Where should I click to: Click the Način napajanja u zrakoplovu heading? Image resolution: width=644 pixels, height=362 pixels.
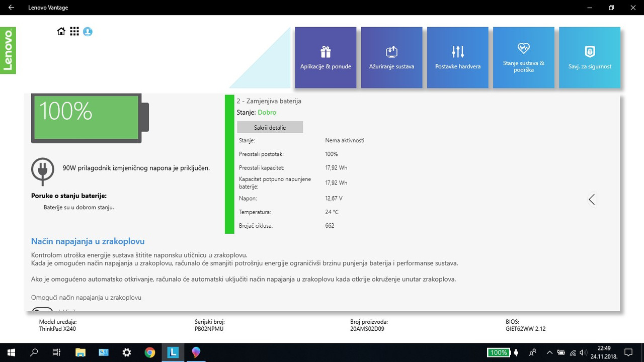(x=88, y=241)
